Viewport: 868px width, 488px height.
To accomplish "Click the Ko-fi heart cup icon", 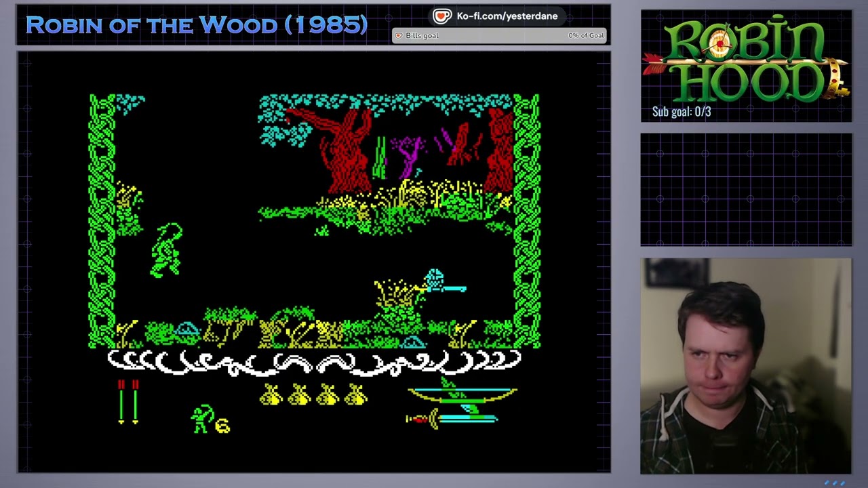I will [442, 16].
